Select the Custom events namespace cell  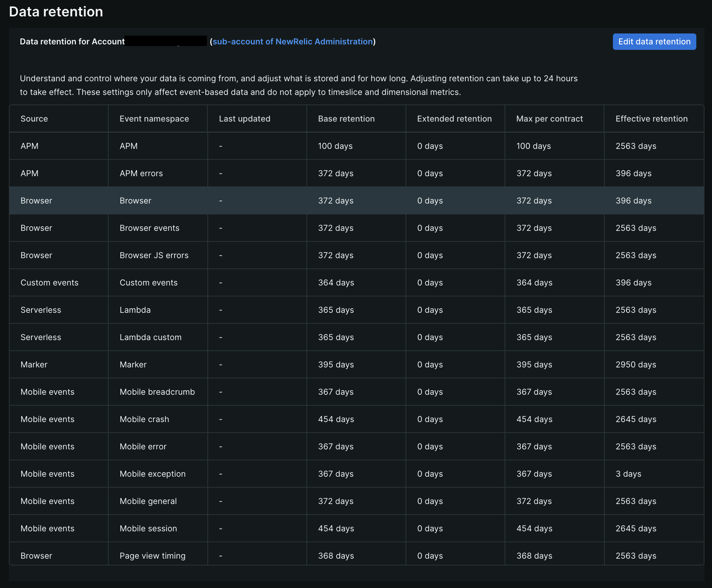click(x=148, y=283)
